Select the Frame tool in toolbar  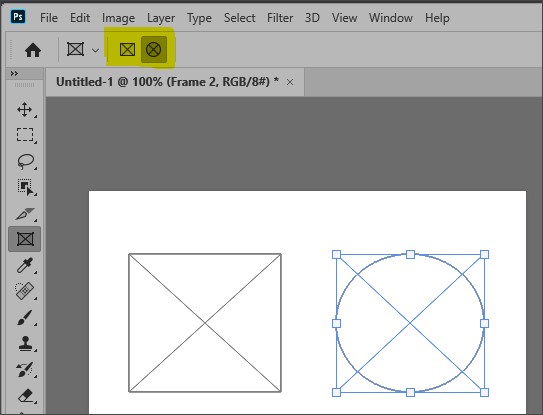coord(25,239)
